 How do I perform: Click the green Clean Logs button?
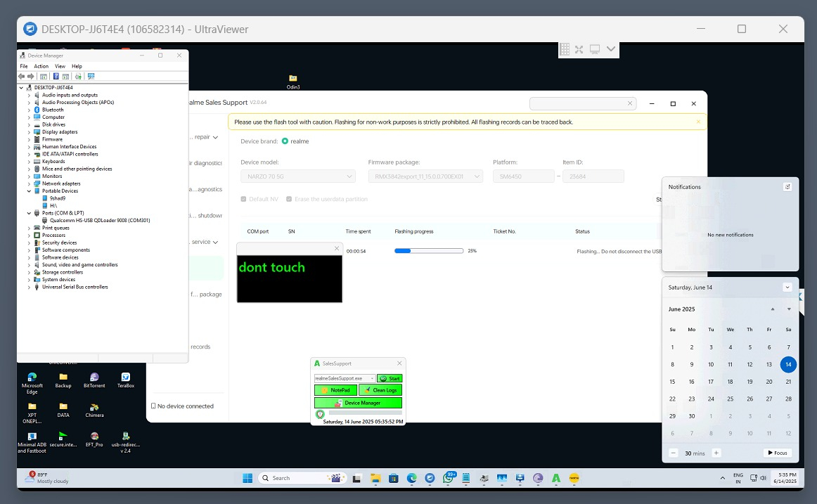pyautogui.click(x=380, y=390)
